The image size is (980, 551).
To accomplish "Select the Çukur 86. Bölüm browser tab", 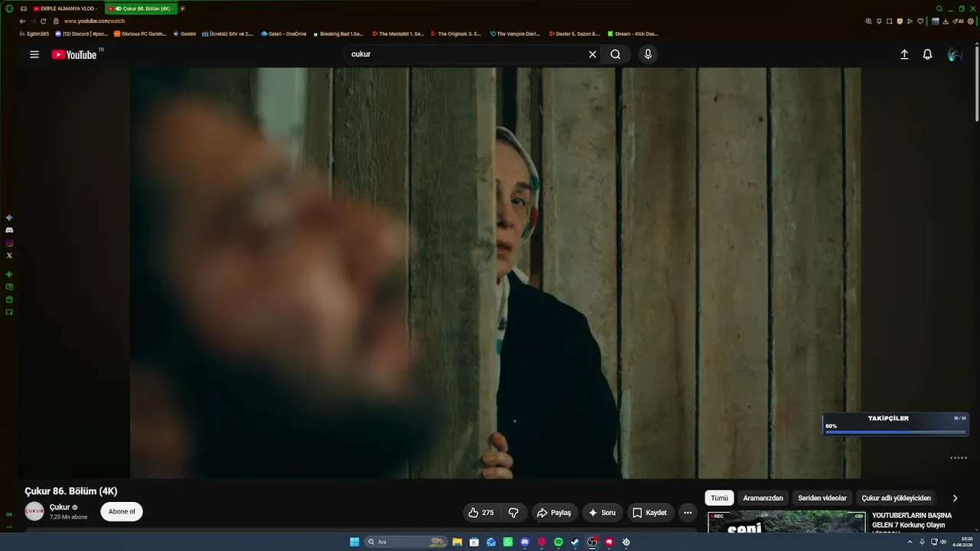I will pyautogui.click(x=141, y=8).
